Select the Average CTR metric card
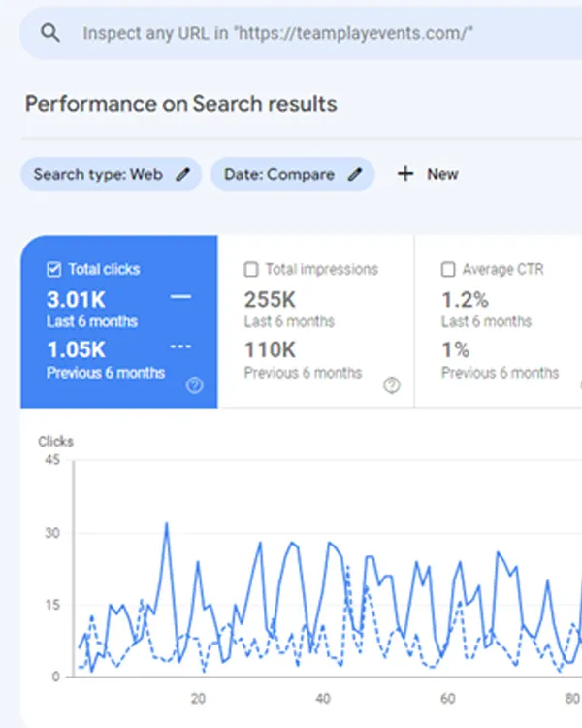 click(499, 321)
